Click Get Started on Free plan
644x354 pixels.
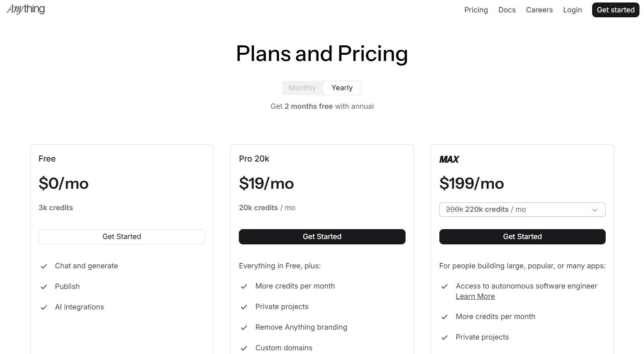[121, 237]
